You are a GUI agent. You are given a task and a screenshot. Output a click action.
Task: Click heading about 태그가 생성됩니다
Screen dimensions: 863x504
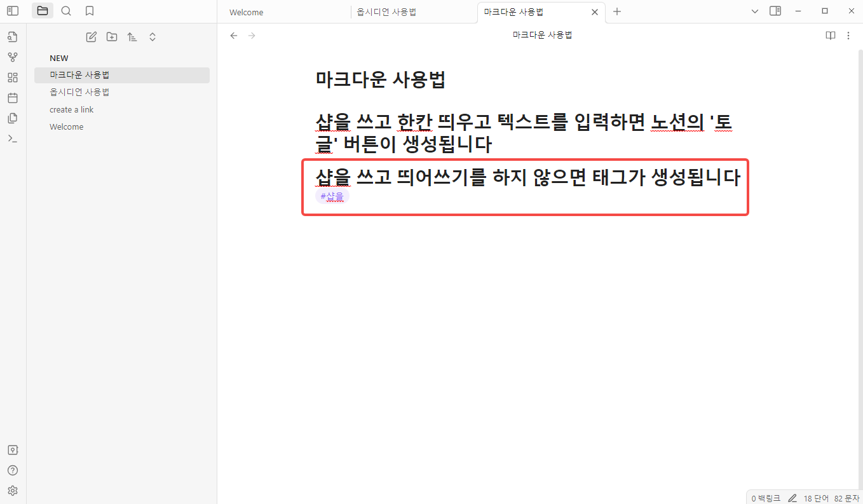(528, 177)
